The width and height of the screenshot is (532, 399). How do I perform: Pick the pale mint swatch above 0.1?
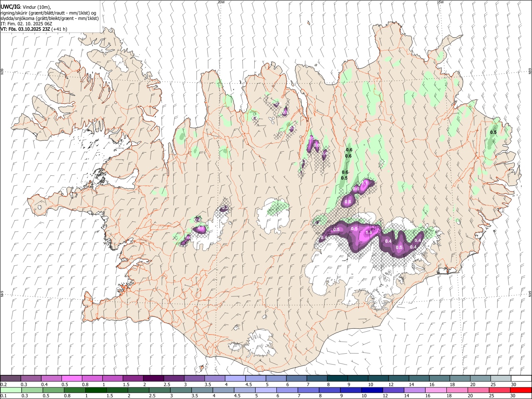click(x=11, y=390)
